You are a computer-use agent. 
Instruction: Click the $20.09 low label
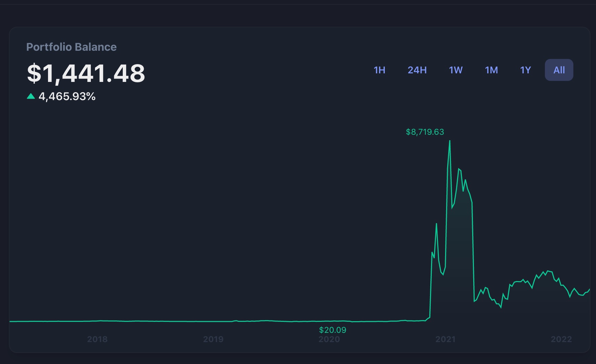[x=332, y=330]
